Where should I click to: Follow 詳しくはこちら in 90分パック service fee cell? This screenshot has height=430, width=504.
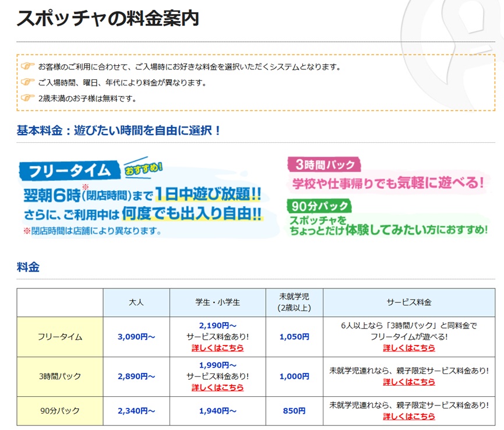[408, 417]
